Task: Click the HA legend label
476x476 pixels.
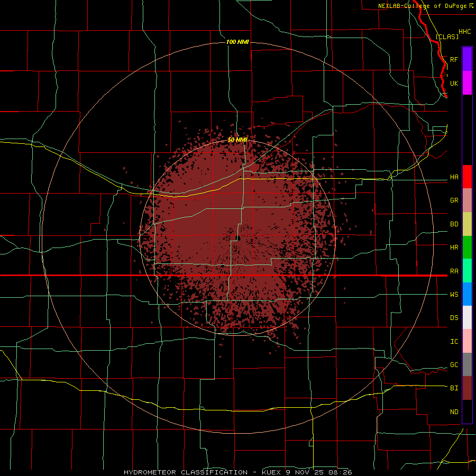Action: [x=454, y=177]
